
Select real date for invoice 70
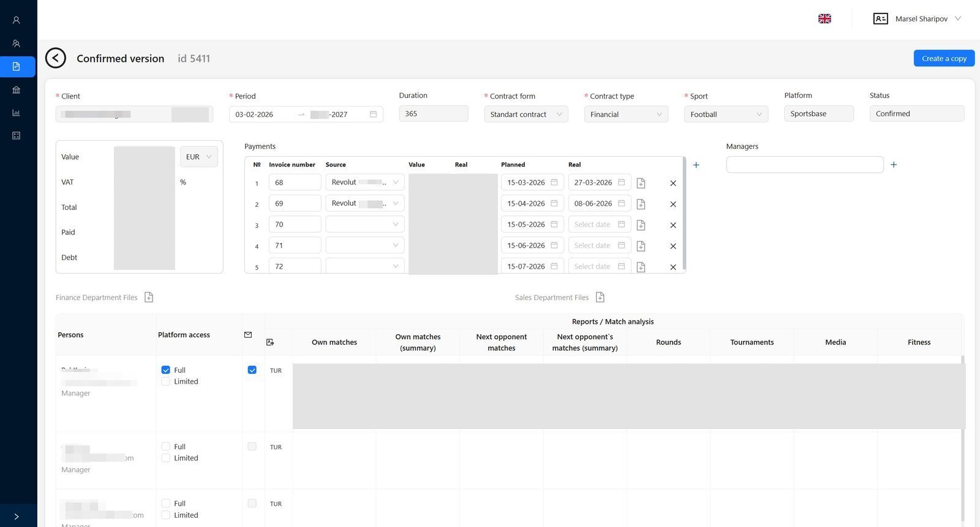click(600, 225)
